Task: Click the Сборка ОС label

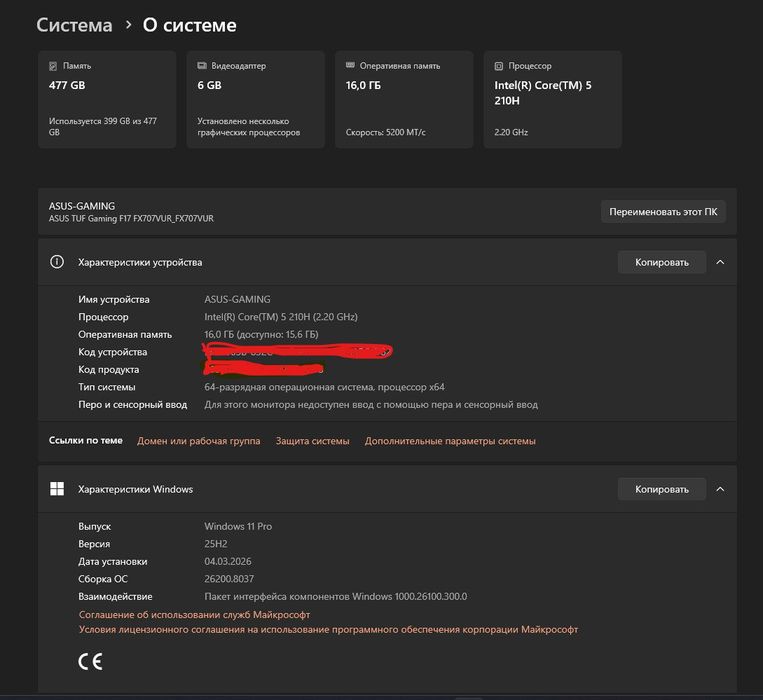Action: pos(103,579)
